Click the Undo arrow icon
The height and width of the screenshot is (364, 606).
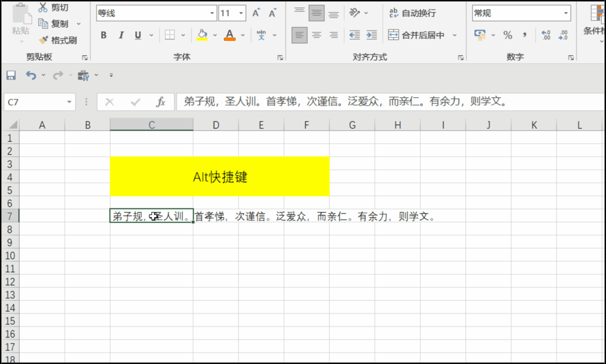[x=31, y=75]
